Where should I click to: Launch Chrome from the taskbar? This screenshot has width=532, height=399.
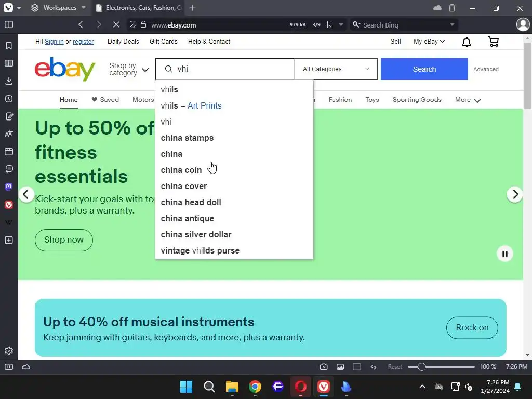coord(255,387)
